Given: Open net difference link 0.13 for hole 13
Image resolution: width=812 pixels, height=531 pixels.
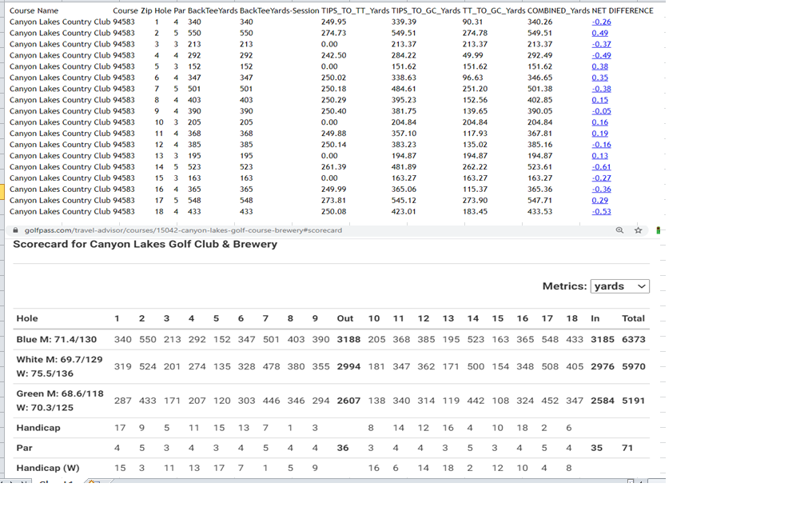Looking at the screenshot, I should click(x=599, y=155).
